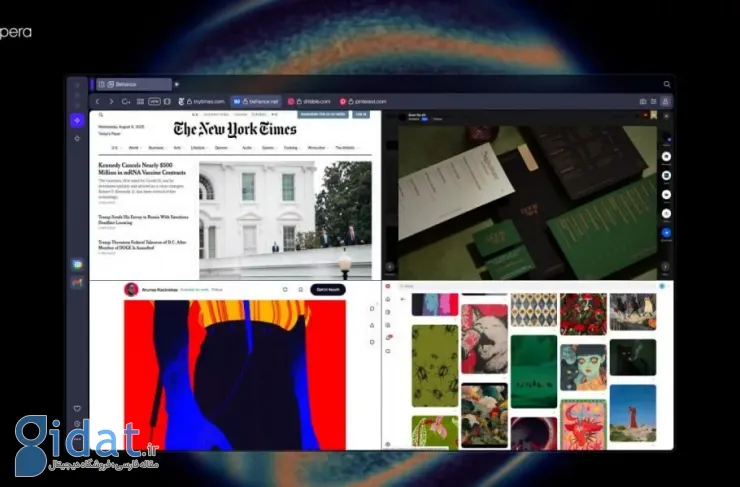Open the tab search magnifier icon
740x487 pixels.
(667, 84)
